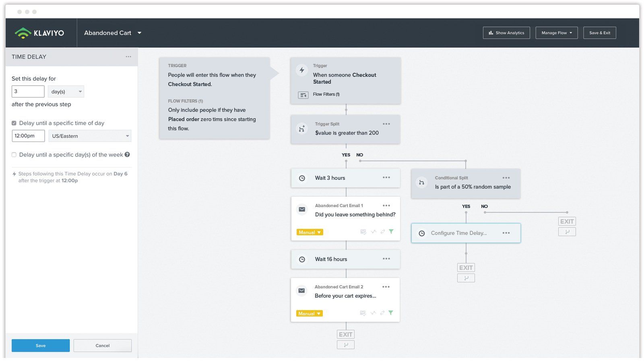The image size is (644, 362).
Task: Uncheck Delay until a specific time of day
Action: [x=14, y=123]
